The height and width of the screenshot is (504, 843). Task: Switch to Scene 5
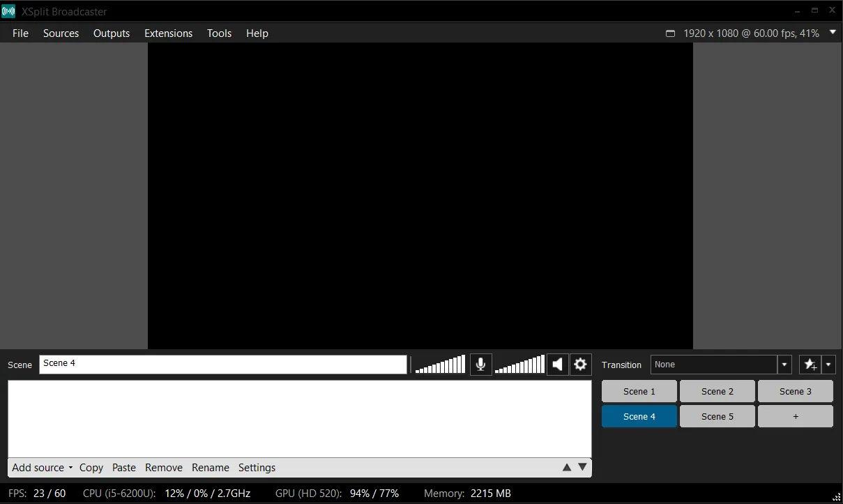[717, 416]
